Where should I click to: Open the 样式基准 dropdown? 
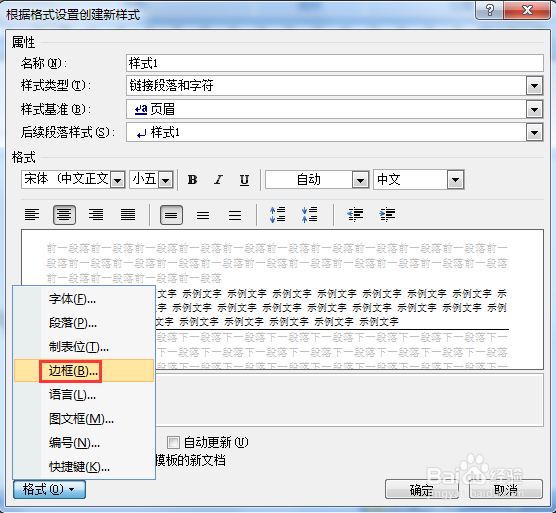click(535, 110)
